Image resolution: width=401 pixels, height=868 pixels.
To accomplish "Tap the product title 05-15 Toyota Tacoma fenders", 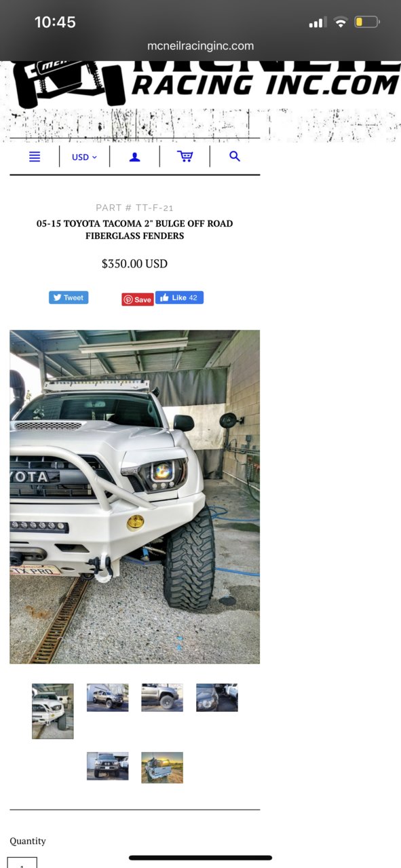I will pos(134,229).
